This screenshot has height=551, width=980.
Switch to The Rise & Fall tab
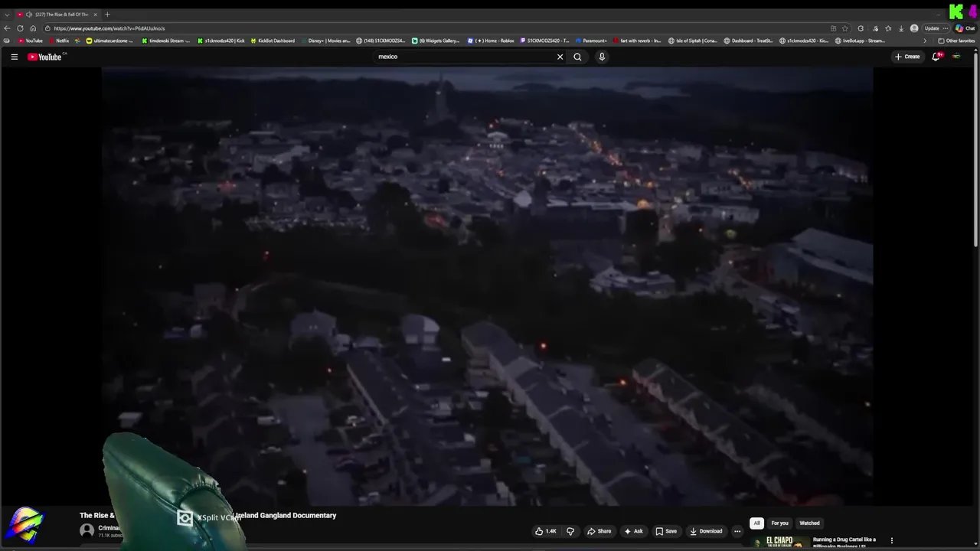[x=57, y=15]
